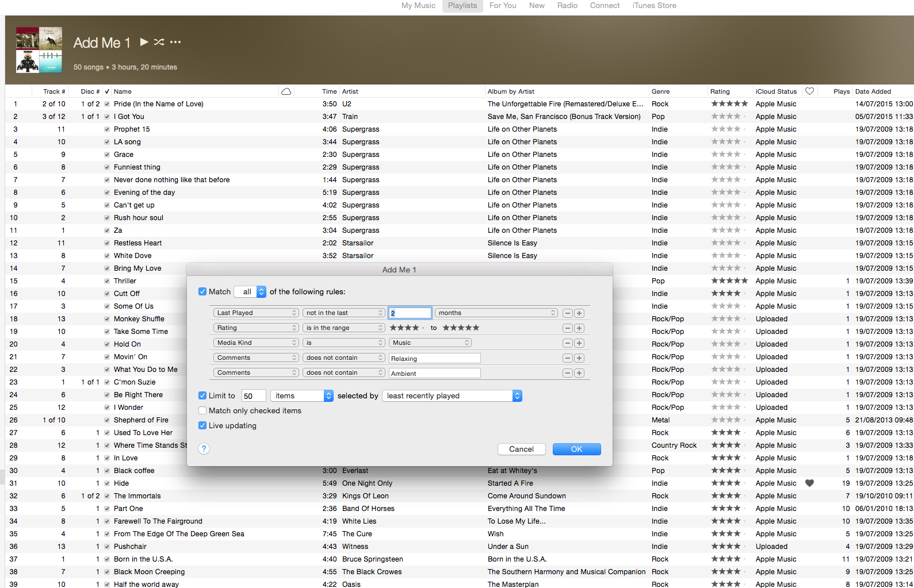The image size is (914, 588).
Task: Click the heart Love column header
Action: 809,91
